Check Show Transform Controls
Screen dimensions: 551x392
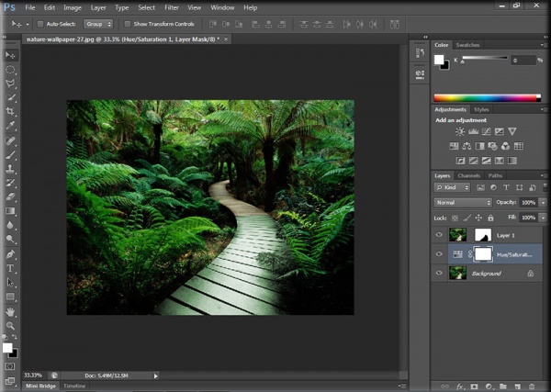128,24
